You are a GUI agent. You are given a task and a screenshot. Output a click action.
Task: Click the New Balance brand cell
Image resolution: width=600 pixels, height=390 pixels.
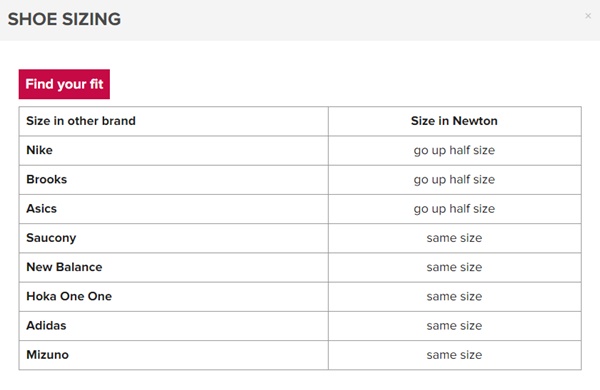click(x=173, y=267)
